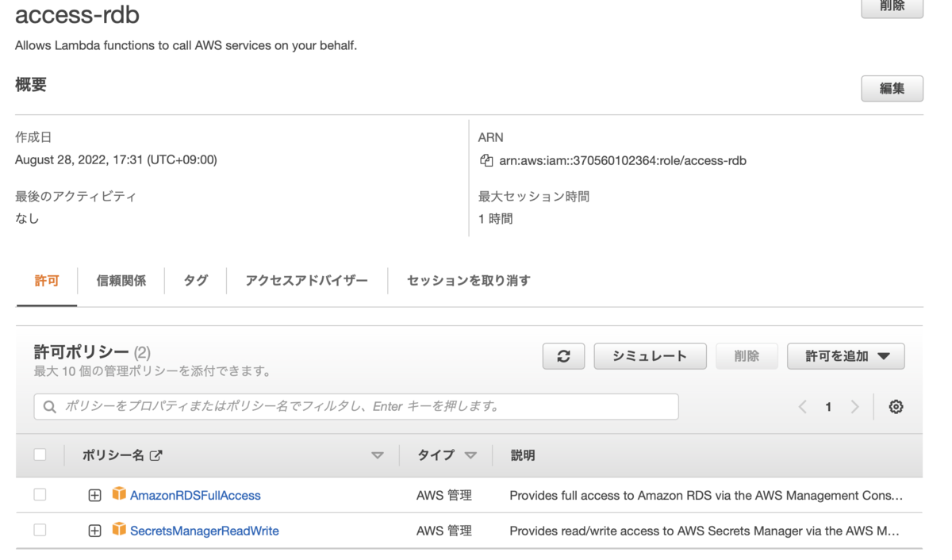The height and width of the screenshot is (560, 952).
Task: Click the 1 時間 max session value
Action: point(496,218)
